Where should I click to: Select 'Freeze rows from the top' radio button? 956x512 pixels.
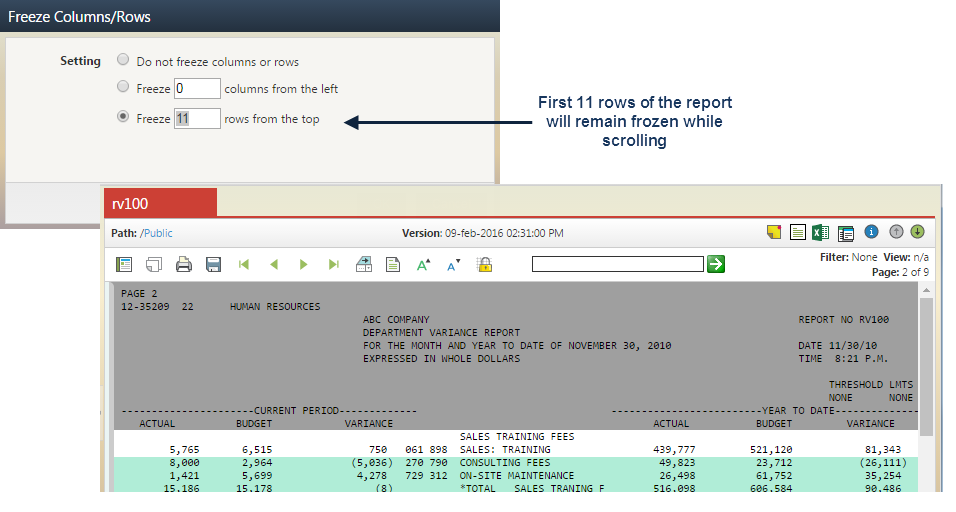pyautogui.click(x=123, y=116)
